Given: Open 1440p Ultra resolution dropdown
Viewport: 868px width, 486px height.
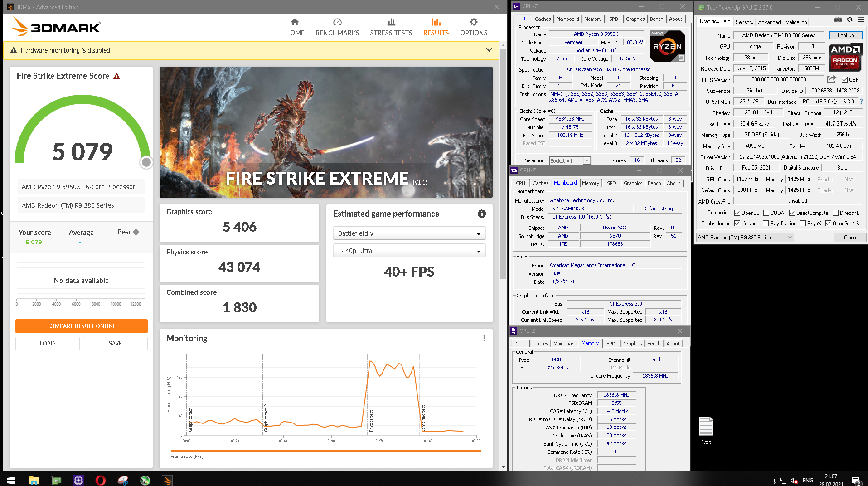Looking at the screenshot, I should 409,251.
